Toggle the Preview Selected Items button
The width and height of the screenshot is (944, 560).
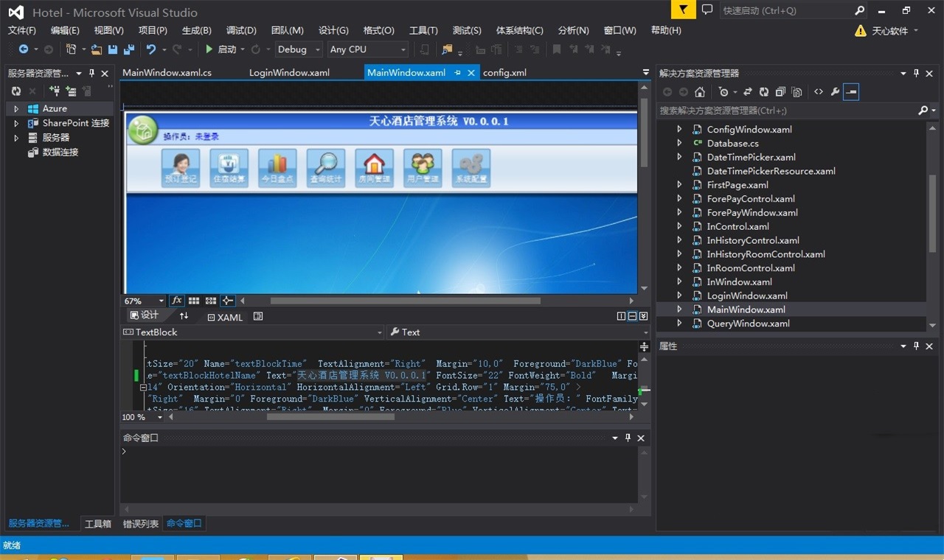click(851, 92)
